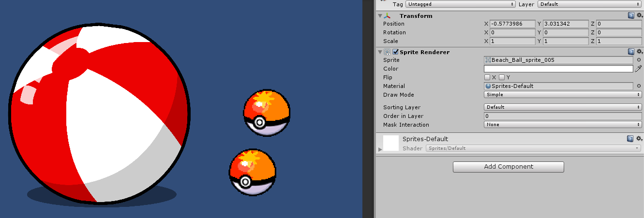Open the Sprite Renderer help icon

click(x=631, y=52)
